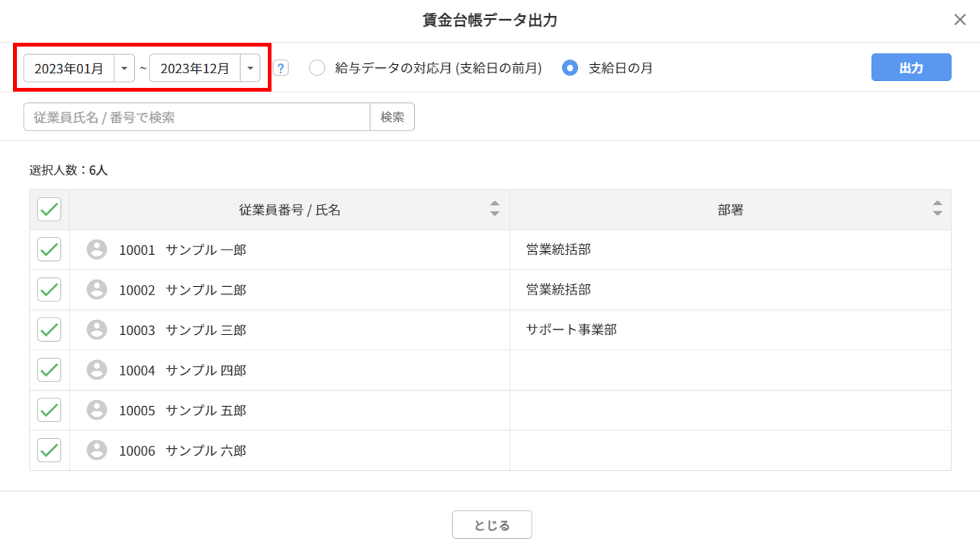The height and width of the screenshot is (548, 980).
Task: Uncheck the checkbox for 10005 サンプル 五郎
Action: 50,410
